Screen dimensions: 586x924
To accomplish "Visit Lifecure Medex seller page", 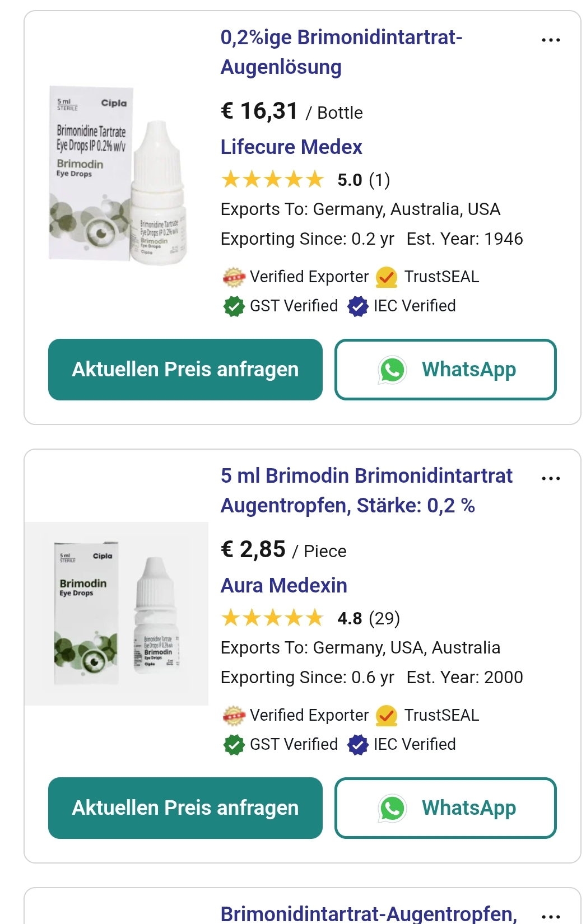I will click(291, 147).
